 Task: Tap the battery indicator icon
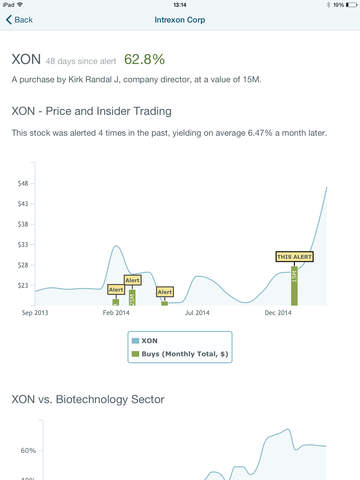(352, 5)
